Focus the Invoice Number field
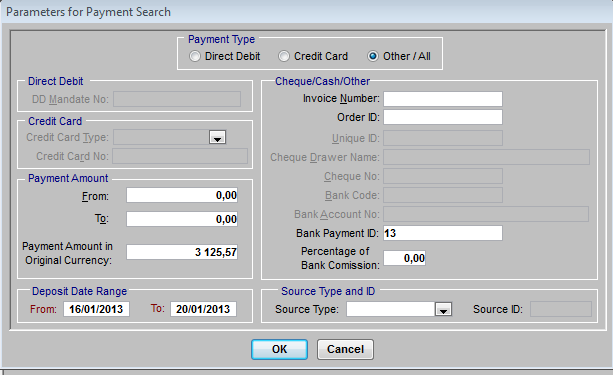This screenshot has height=375, width=613. click(443, 99)
